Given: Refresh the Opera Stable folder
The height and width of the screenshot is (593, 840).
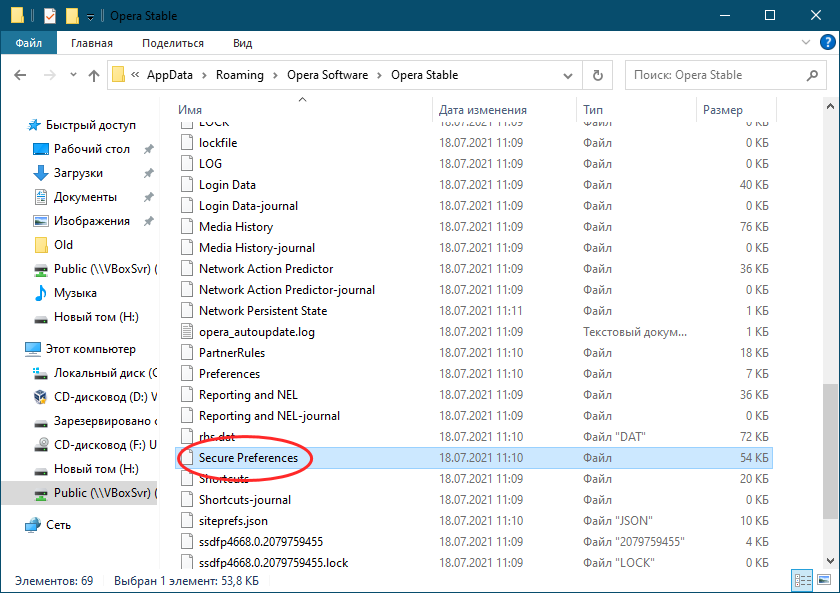Looking at the screenshot, I should 598,76.
